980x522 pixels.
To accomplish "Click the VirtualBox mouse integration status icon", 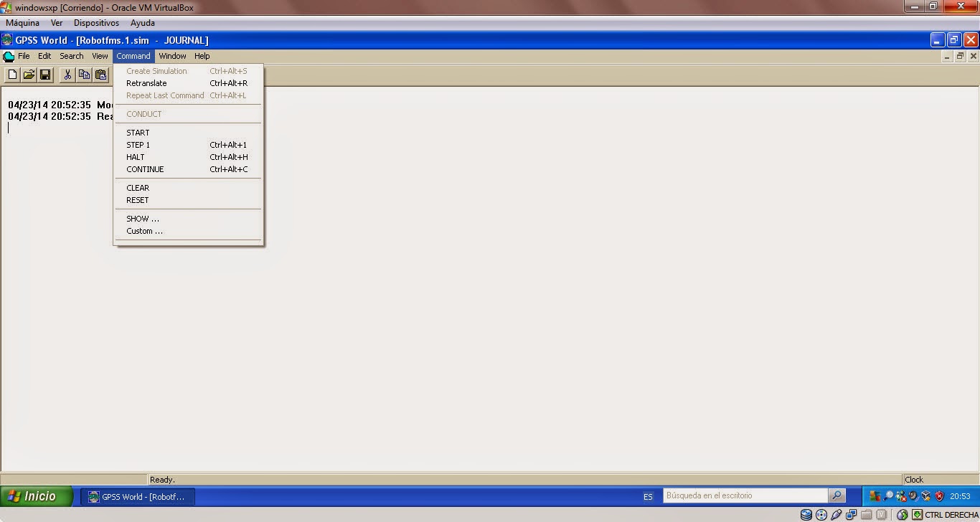I will click(902, 514).
